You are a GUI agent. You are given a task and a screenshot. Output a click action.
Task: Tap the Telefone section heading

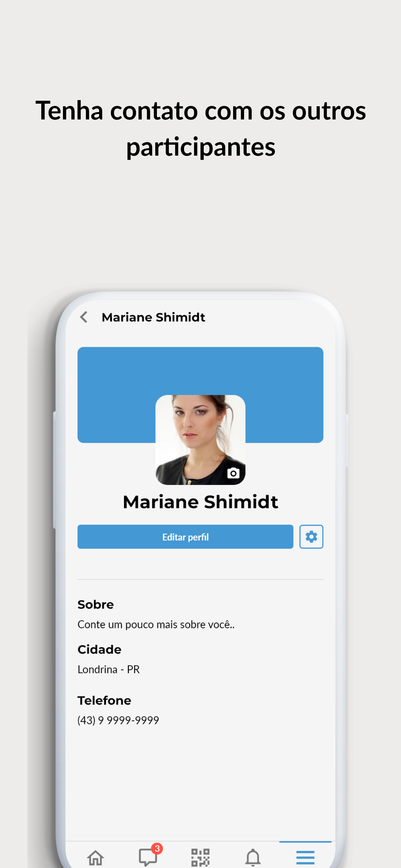(x=105, y=700)
